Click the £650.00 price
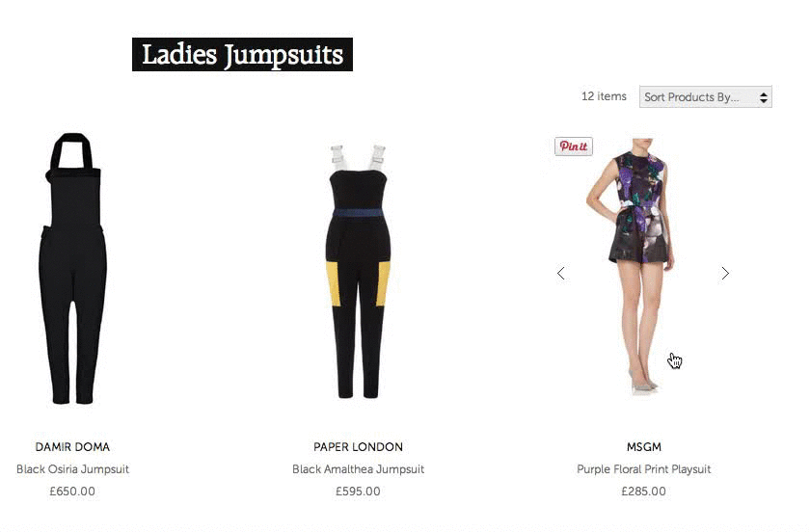 (72, 492)
